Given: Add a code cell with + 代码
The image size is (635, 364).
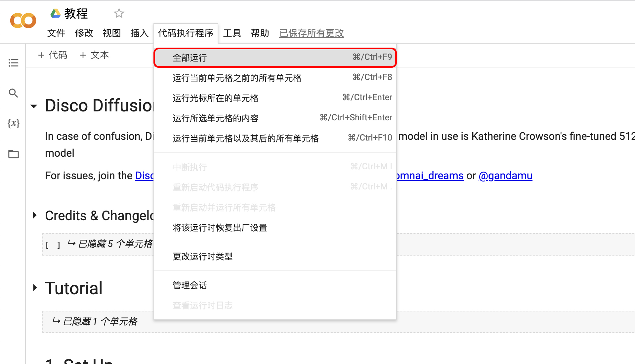Looking at the screenshot, I should click(53, 55).
